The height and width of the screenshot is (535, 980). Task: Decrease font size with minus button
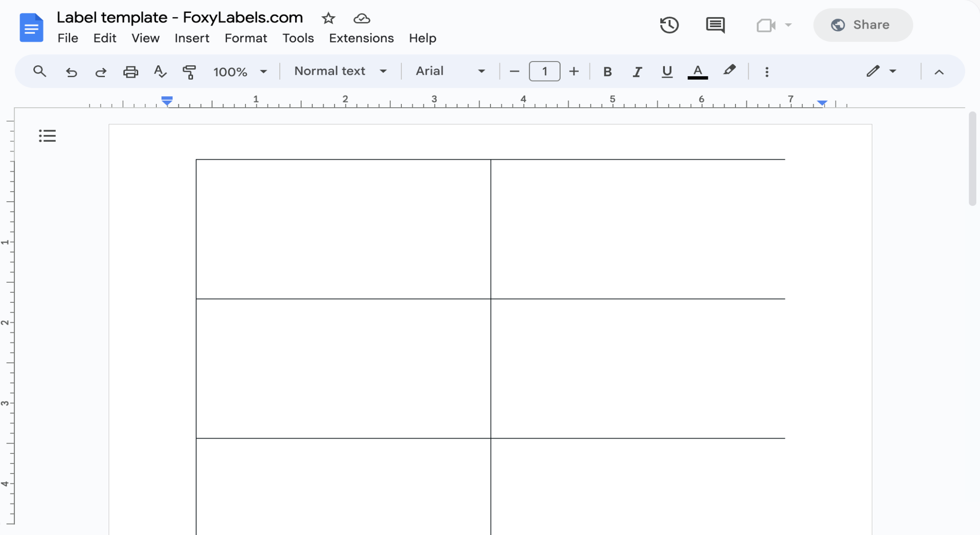514,72
